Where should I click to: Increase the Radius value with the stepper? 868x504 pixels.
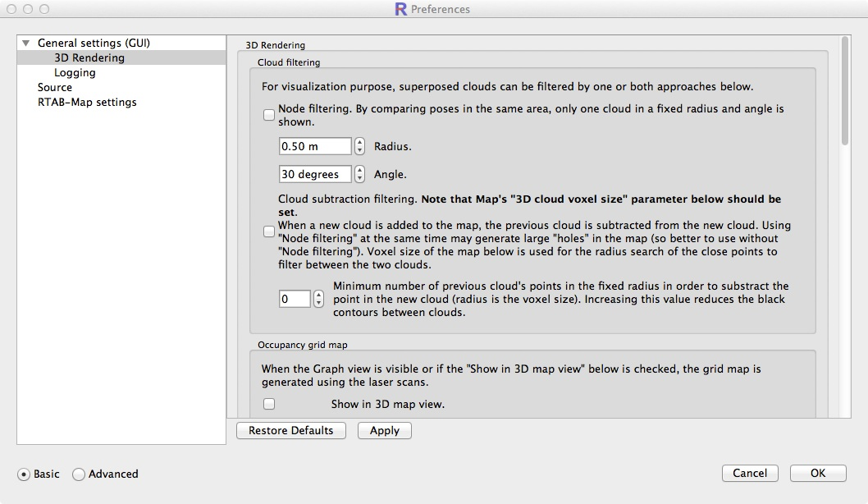358,141
